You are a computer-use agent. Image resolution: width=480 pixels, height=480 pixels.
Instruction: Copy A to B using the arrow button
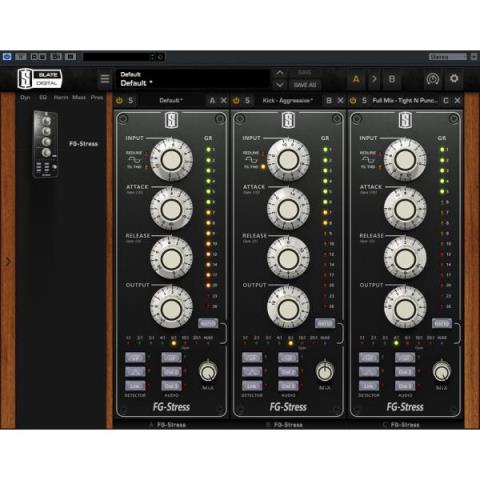[374, 79]
